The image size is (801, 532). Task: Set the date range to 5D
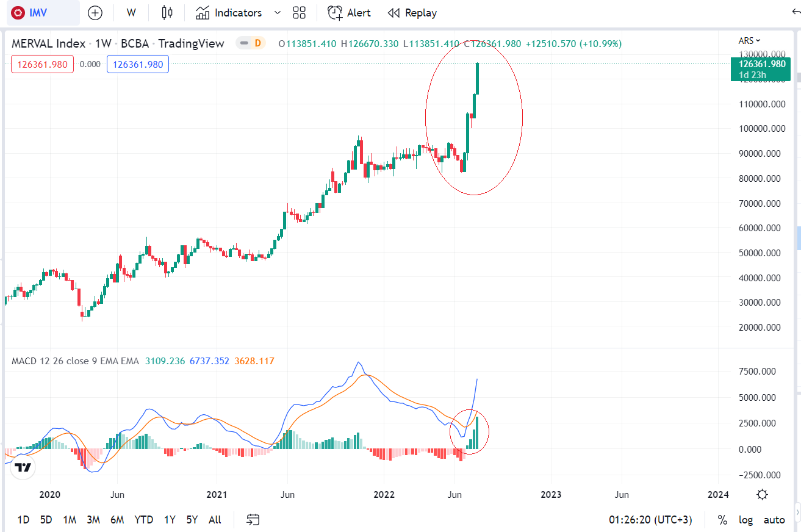46,520
